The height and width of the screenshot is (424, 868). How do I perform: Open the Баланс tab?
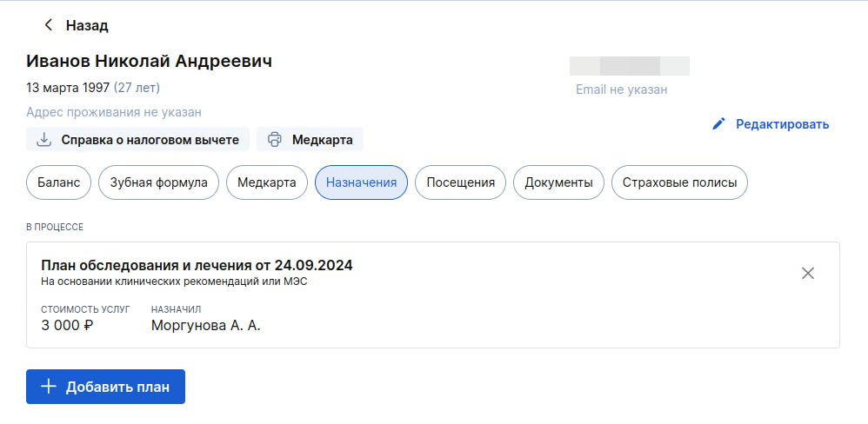pyautogui.click(x=58, y=182)
